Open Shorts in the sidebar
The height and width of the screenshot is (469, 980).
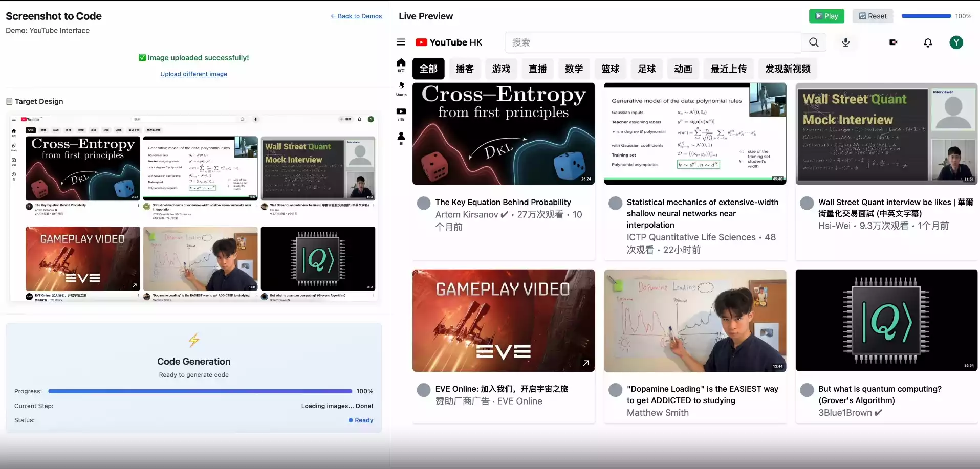(401, 88)
